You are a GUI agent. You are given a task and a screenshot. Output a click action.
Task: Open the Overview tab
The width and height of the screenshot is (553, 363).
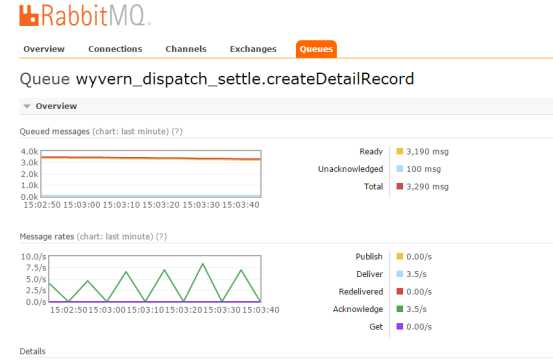click(44, 49)
